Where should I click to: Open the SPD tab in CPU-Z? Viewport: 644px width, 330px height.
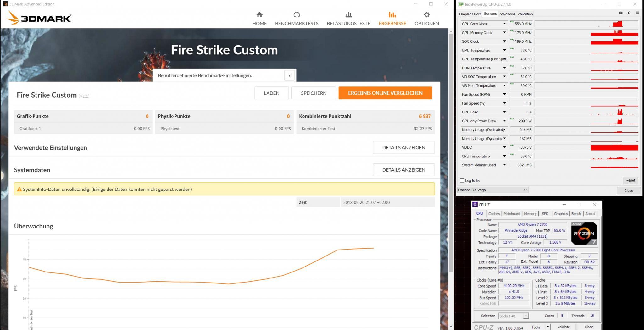point(545,214)
